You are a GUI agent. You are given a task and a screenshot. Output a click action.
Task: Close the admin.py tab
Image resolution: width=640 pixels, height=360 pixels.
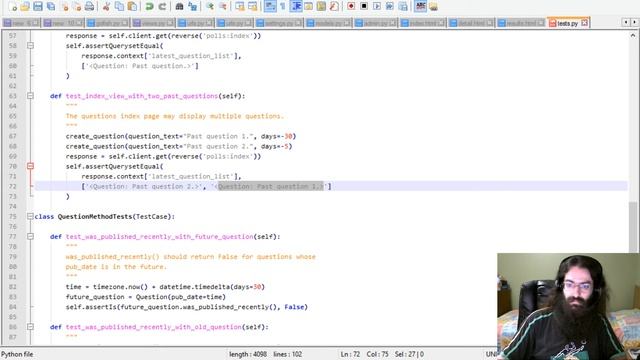point(392,23)
